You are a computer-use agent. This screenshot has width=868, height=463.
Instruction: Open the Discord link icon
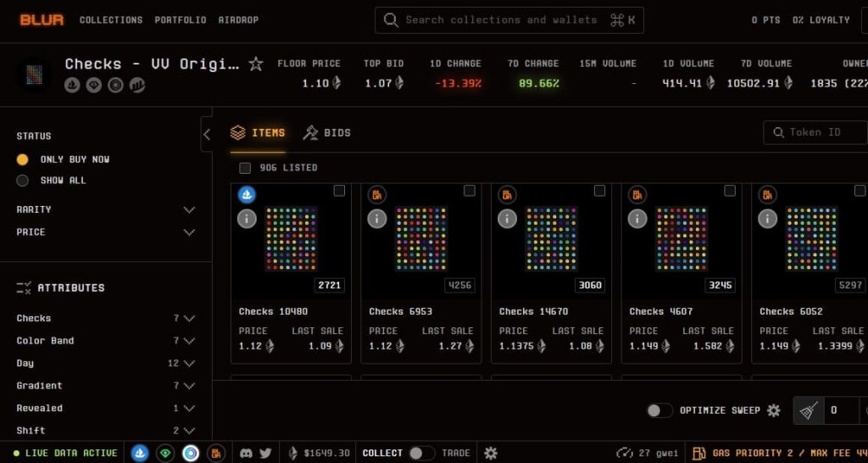click(247, 453)
